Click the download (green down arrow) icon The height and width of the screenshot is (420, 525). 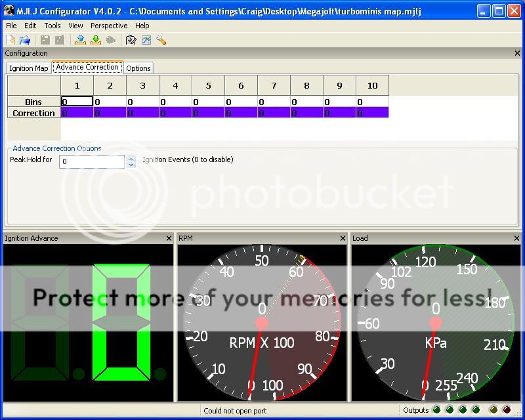click(x=96, y=40)
